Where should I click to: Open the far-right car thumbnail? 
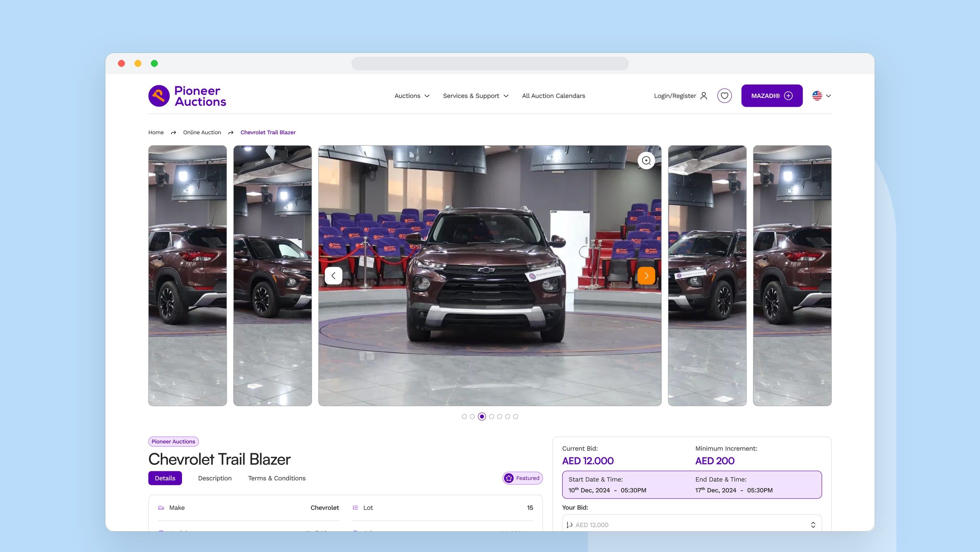pos(792,276)
